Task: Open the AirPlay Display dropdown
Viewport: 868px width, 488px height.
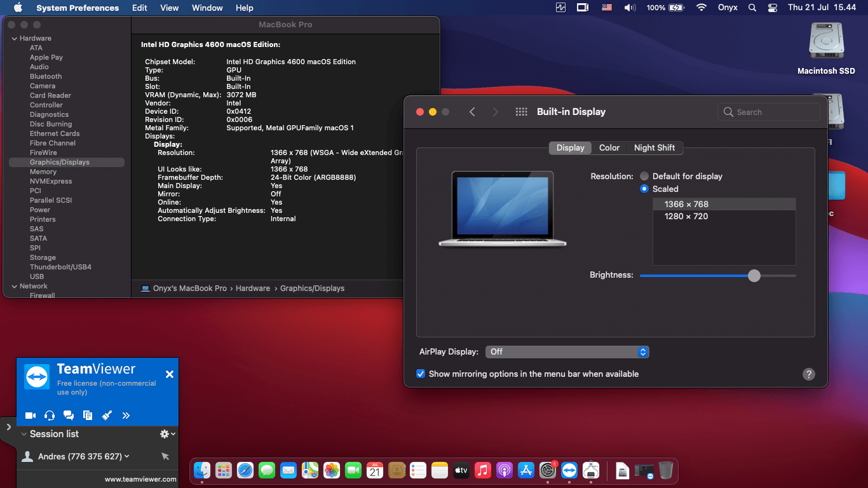Action: tap(567, 351)
